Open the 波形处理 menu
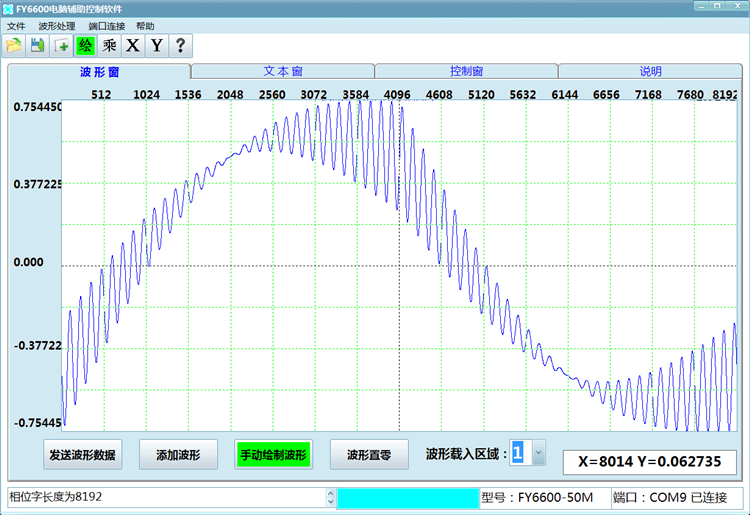The height and width of the screenshot is (515, 750). 56,25
